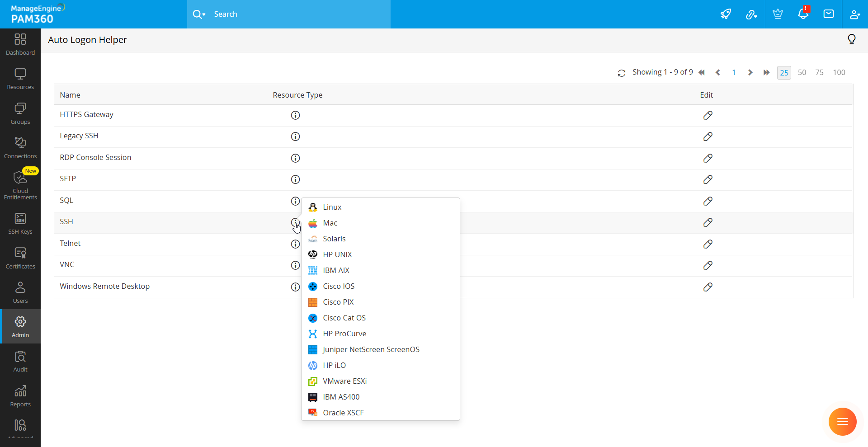The height and width of the screenshot is (447, 868).
Task: Open the orange floating menu button
Action: [x=842, y=422]
